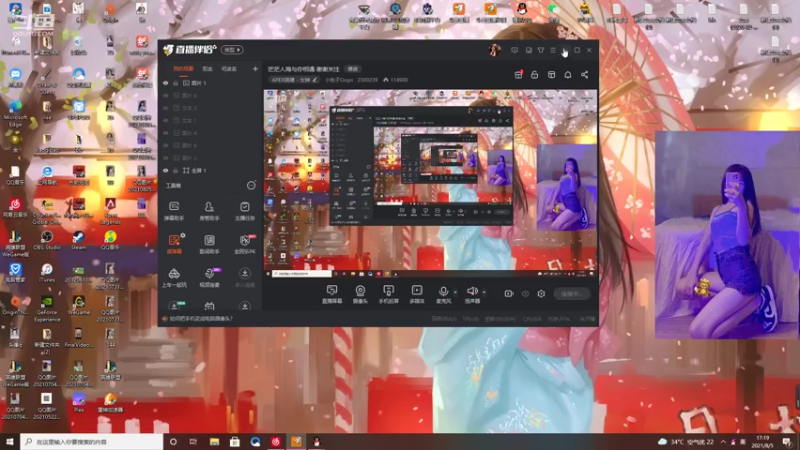Toggle visibility of source 图片 8
The height and width of the screenshot is (450, 800).
point(165,145)
